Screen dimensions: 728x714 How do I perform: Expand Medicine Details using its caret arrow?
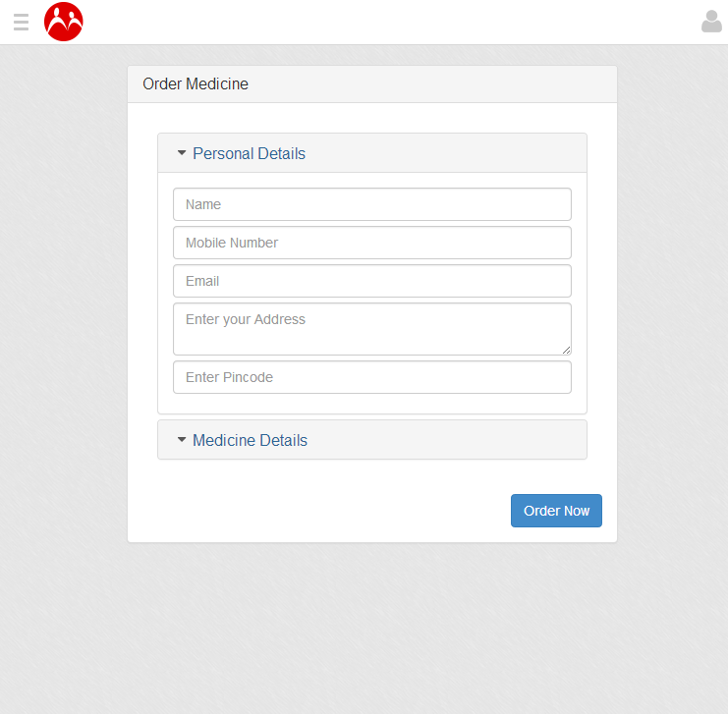tap(182, 440)
